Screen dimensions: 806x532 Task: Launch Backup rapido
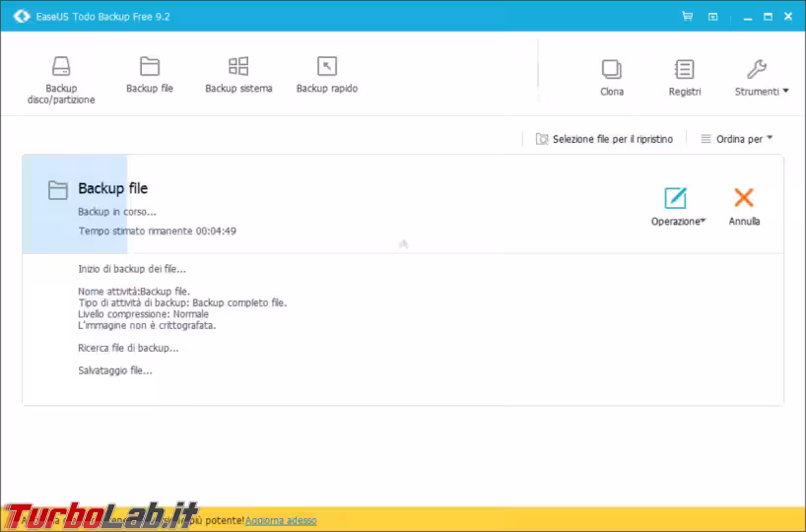coord(327,75)
